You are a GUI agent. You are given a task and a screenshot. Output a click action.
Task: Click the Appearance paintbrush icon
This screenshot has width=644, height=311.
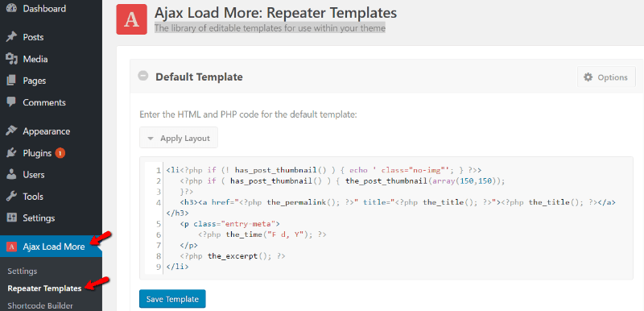(x=11, y=131)
